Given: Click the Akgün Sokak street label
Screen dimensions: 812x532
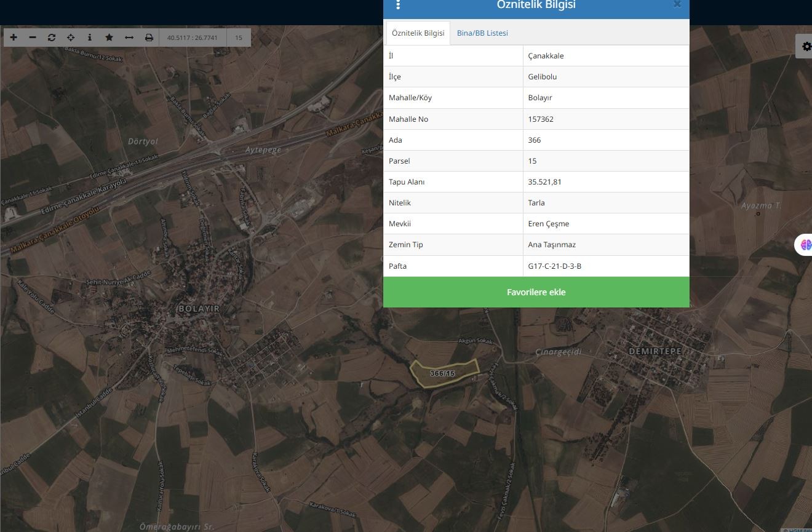Looking at the screenshot, I should [476, 341].
